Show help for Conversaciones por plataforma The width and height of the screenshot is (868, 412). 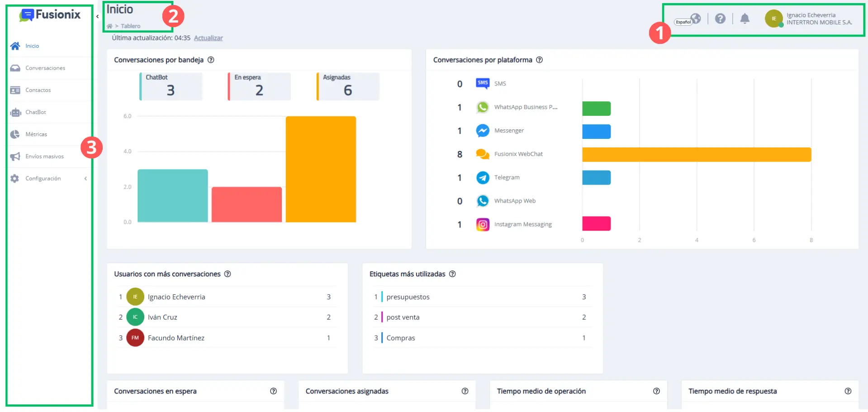click(x=539, y=60)
